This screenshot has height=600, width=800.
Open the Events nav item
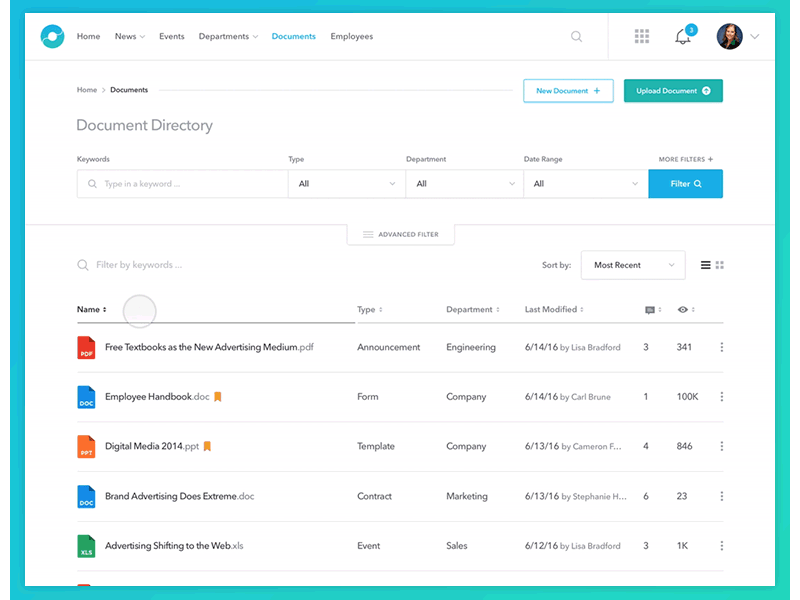pyautogui.click(x=172, y=37)
